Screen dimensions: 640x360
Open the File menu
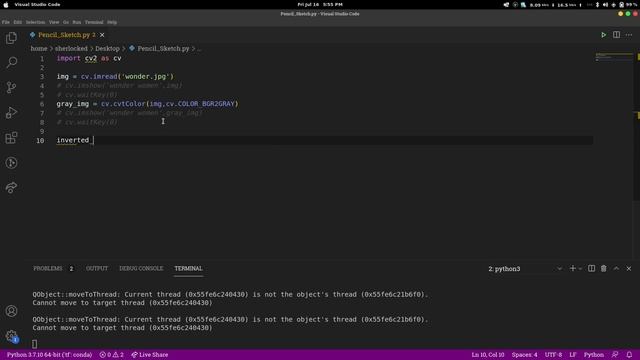6,22
